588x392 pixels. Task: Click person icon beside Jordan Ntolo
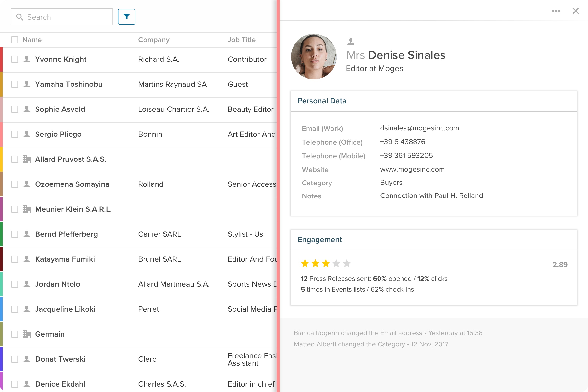27,284
